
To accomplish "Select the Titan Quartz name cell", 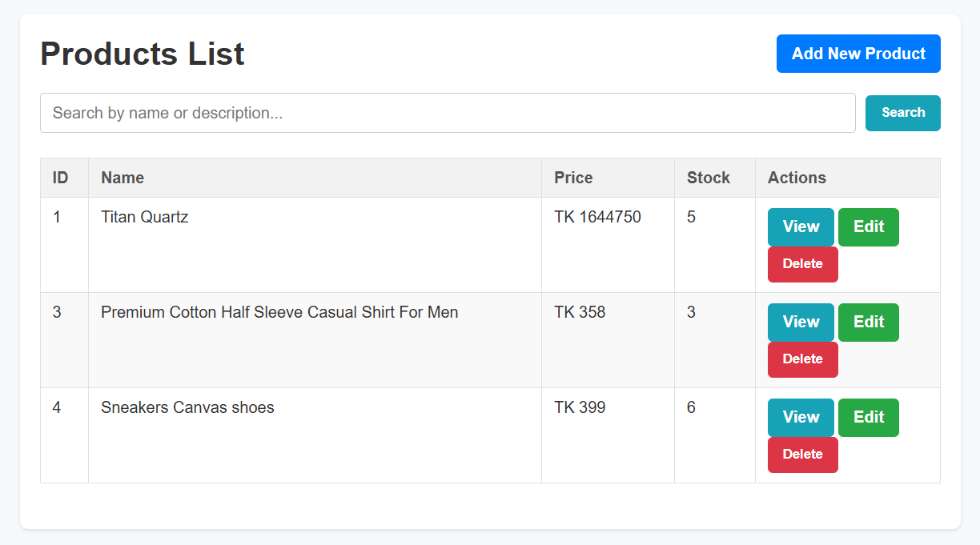I will point(145,217).
